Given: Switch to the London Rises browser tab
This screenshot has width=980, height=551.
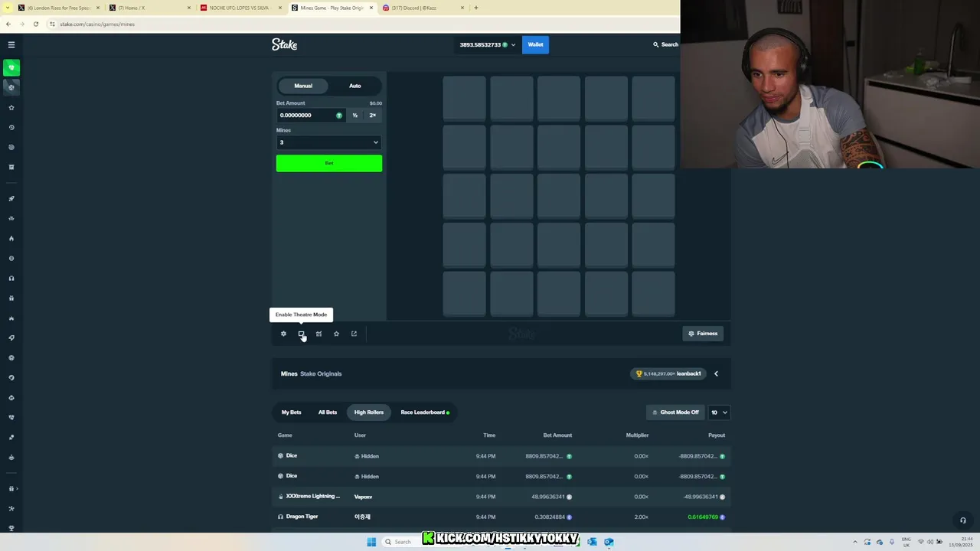Looking at the screenshot, I should click(60, 8).
